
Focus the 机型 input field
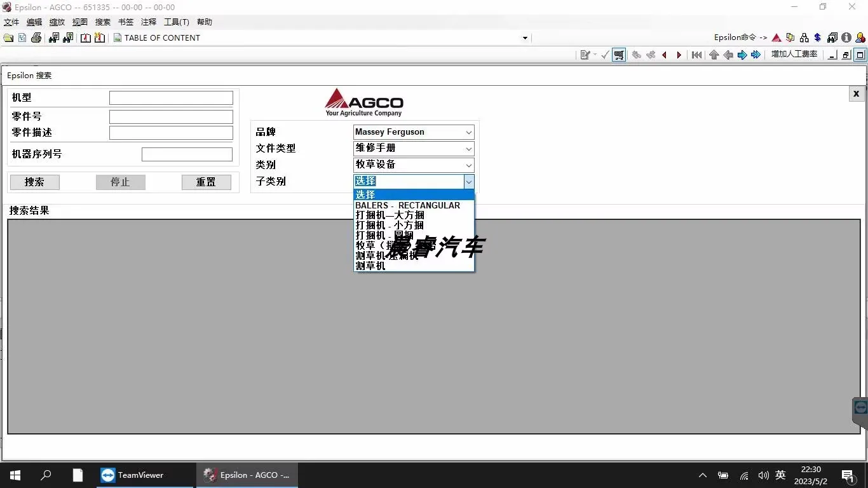click(171, 98)
